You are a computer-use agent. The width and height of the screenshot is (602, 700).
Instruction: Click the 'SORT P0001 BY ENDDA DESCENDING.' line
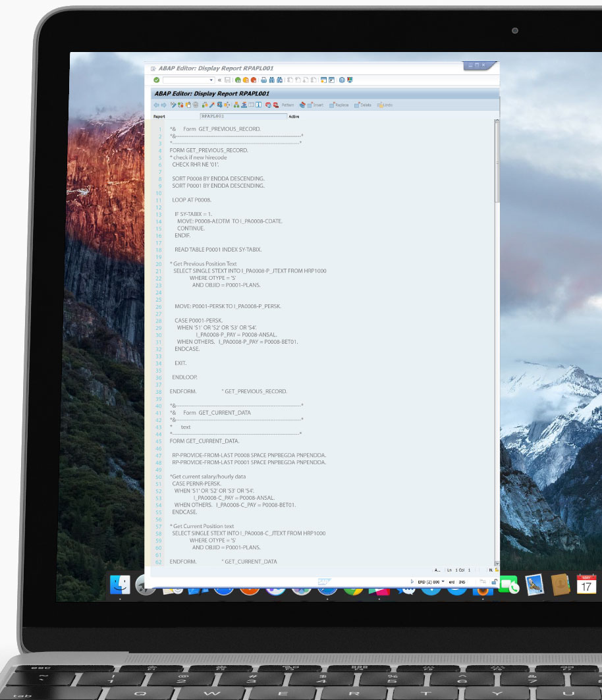click(x=219, y=186)
